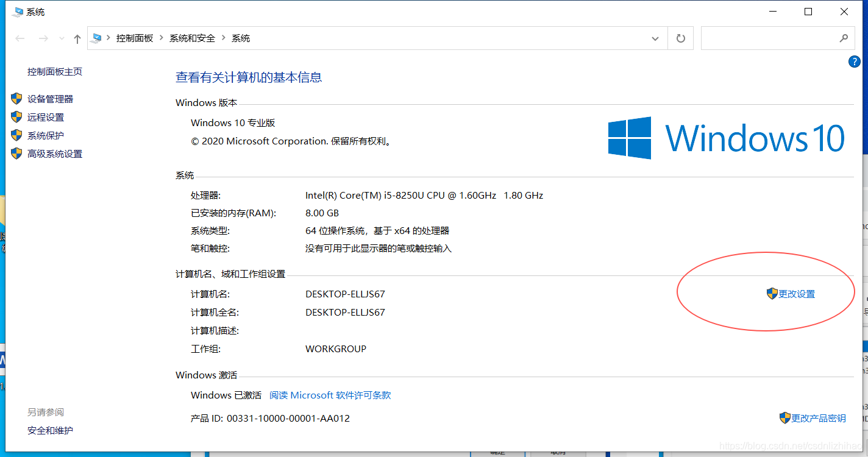This screenshot has height=457, width=868.
Task: Click the forward navigation arrow
Action: [x=43, y=38]
